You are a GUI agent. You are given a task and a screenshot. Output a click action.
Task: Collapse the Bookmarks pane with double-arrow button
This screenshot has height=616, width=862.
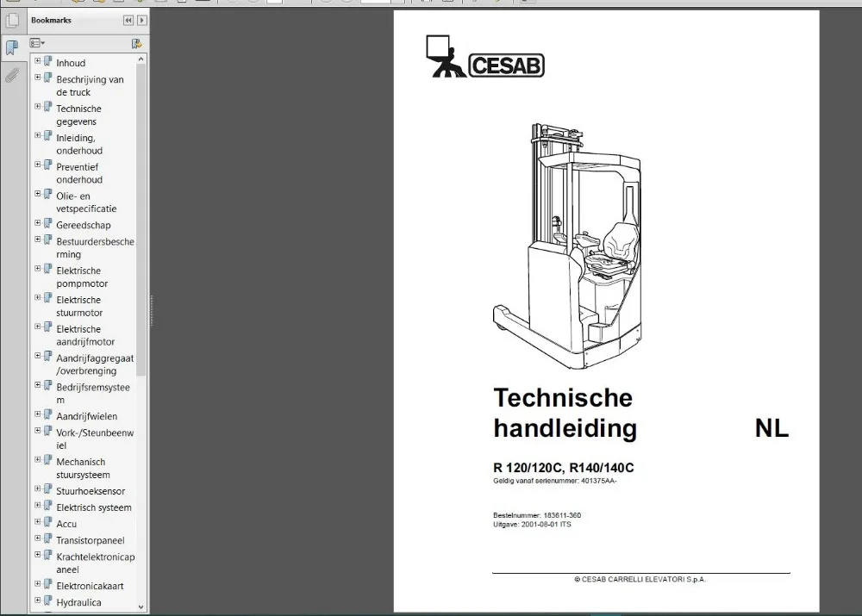click(x=128, y=21)
